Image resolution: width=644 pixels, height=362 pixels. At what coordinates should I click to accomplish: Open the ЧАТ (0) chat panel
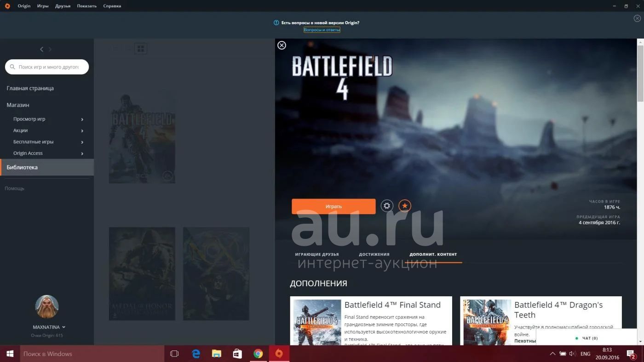click(586, 338)
